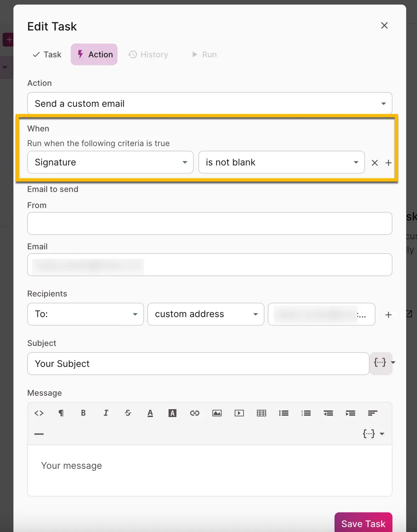Insert a table in the message editor
Screen dimensions: 417x532
(261, 413)
